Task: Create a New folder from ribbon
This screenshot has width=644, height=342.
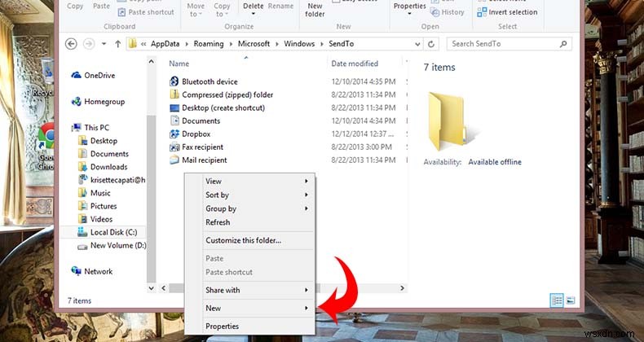Action: point(315,10)
